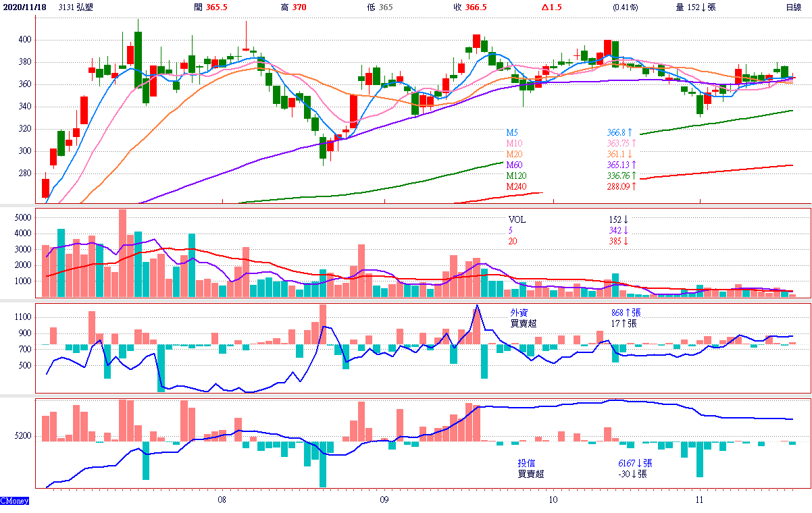This screenshot has width=812, height=513.
Task: Click the 10 month marker on time axis
Action: point(553,500)
